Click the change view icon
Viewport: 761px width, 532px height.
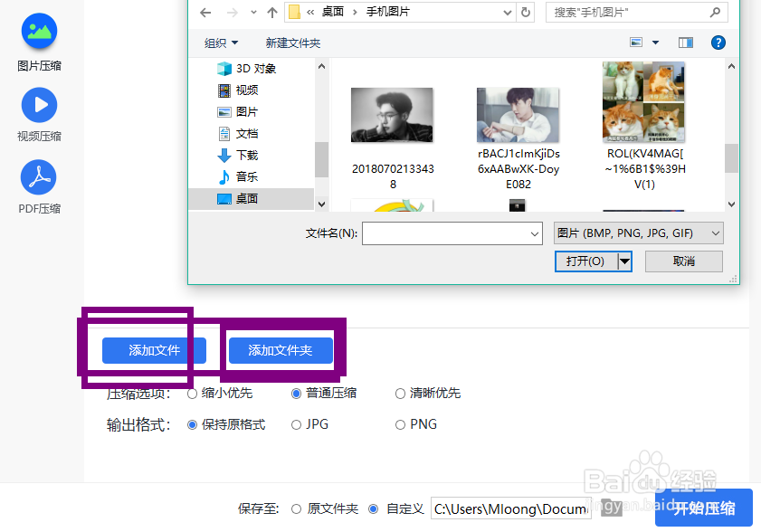[636, 43]
